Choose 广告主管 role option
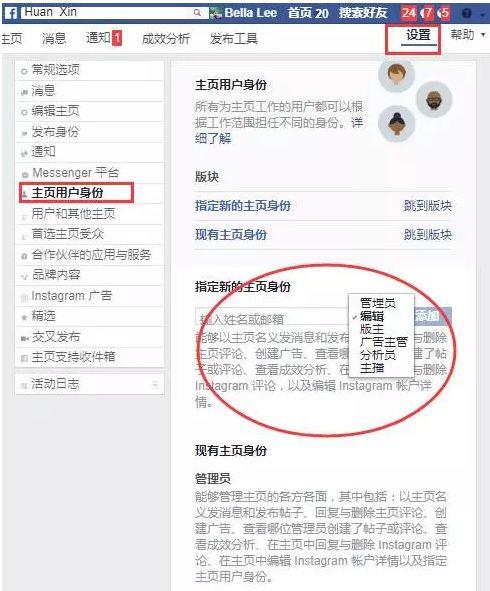The image size is (490, 591). pyautogui.click(x=383, y=341)
